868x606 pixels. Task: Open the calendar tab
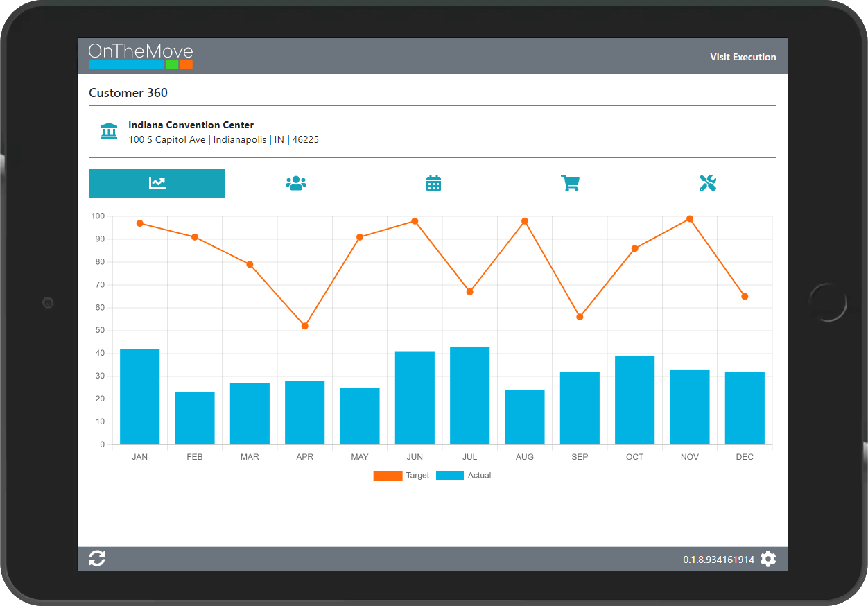[x=433, y=184]
